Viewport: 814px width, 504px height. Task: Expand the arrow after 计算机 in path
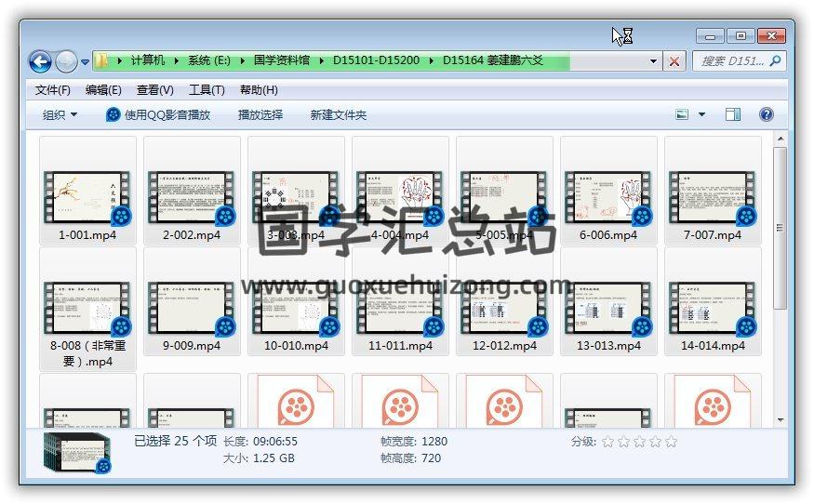[177, 60]
